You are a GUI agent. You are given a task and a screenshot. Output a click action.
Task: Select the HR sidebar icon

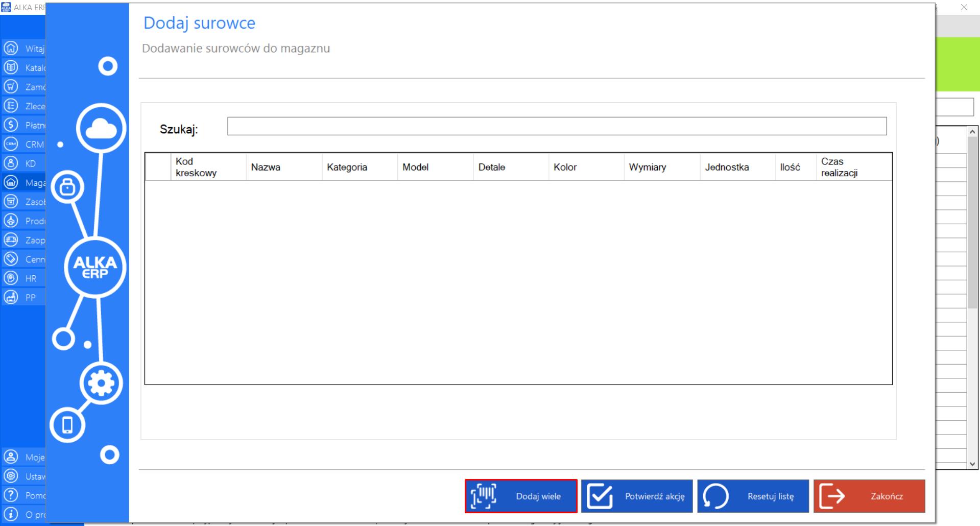click(x=11, y=278)
